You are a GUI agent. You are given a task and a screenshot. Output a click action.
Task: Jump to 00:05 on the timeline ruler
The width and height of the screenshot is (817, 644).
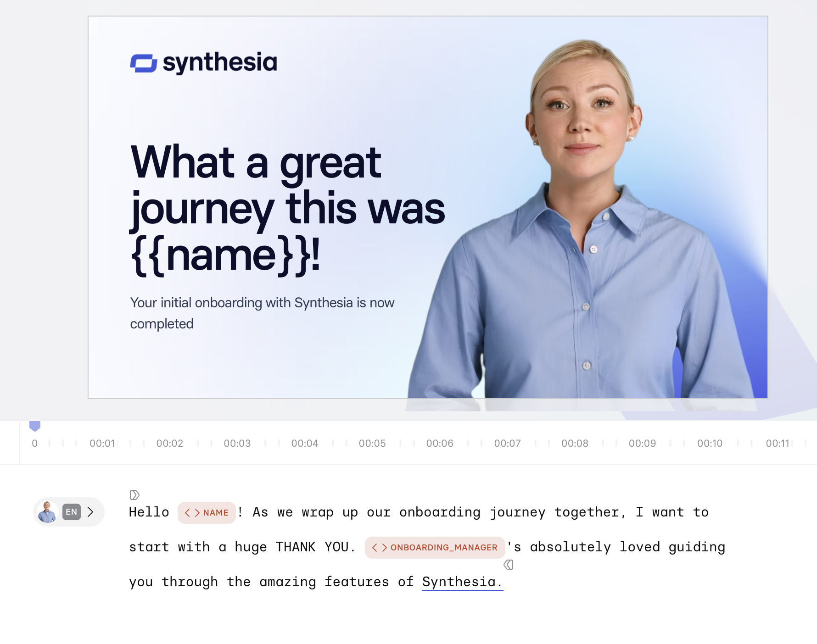click(x=372, y=443)
